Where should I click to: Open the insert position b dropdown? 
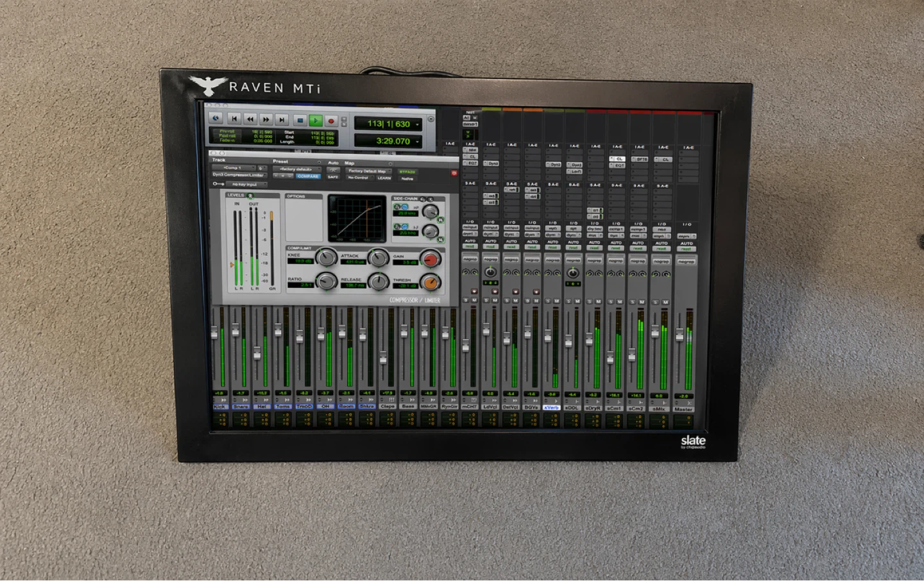(x=262, y=168)
